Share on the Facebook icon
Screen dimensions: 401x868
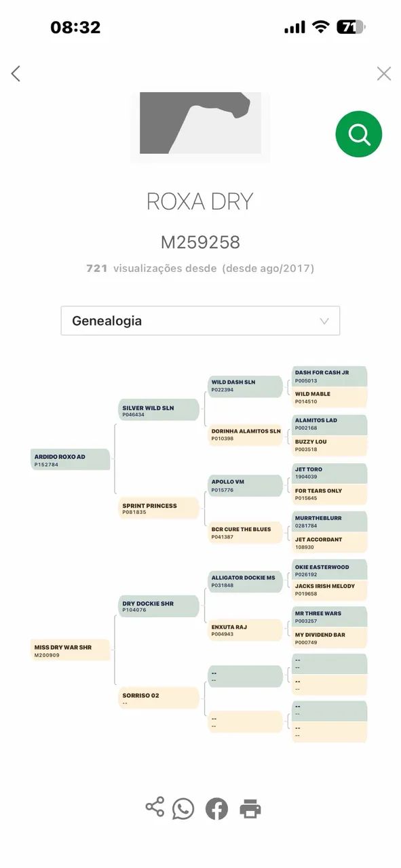click(216, 808)
